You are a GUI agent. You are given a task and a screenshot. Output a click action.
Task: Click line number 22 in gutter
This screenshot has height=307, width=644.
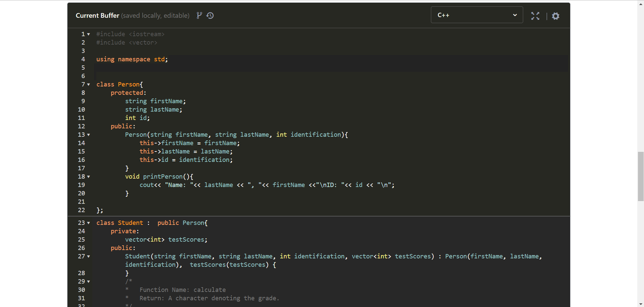pyautogui.click(x=81, y=210)
